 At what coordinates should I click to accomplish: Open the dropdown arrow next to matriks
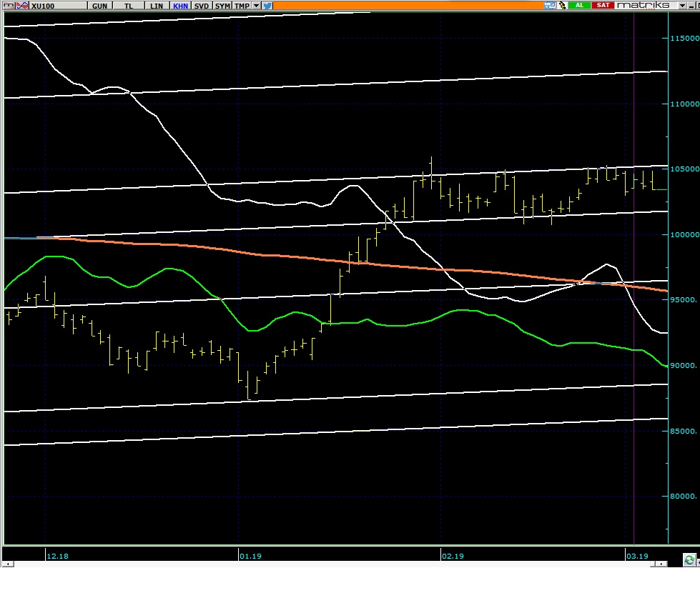coord(682,5)
